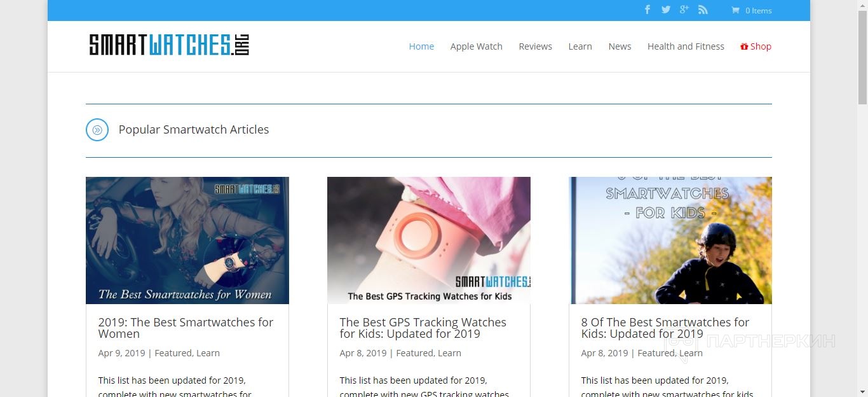The width and height of the screenshot is (868, 397).
Task: Open The Best GPS Tracking Watches article title
Action: (423, 328)
